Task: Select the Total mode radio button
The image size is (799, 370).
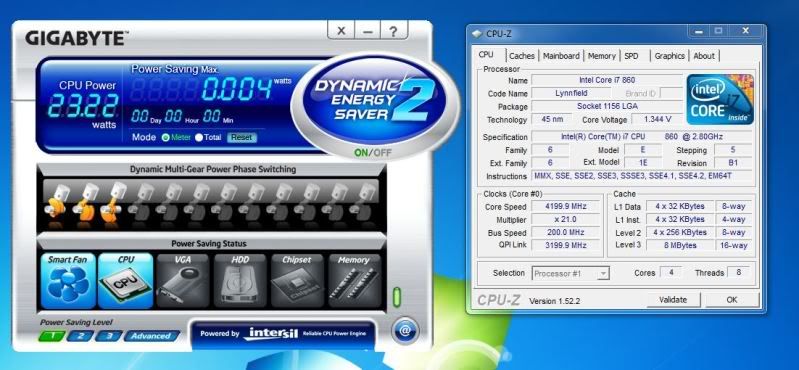Action: 199,138
